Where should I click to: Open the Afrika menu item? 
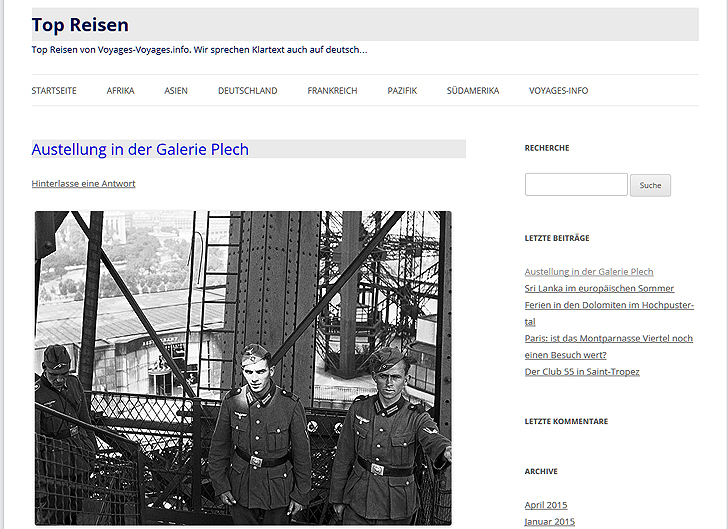click(120, 91)
